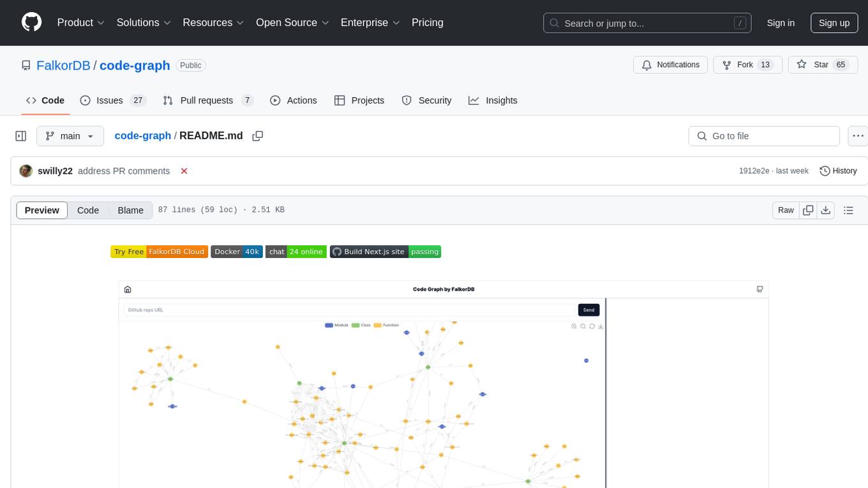Click the Sign up button

834,23
